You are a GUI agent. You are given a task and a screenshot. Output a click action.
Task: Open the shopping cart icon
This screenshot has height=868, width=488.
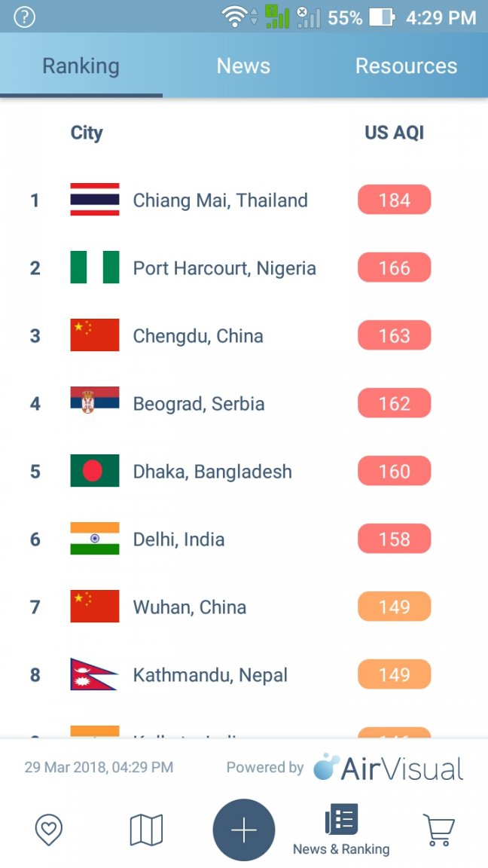(439, 830)
